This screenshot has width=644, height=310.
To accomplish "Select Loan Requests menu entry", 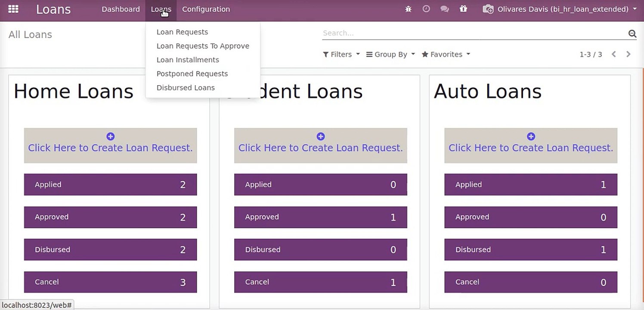I will (x=182, y=32).
